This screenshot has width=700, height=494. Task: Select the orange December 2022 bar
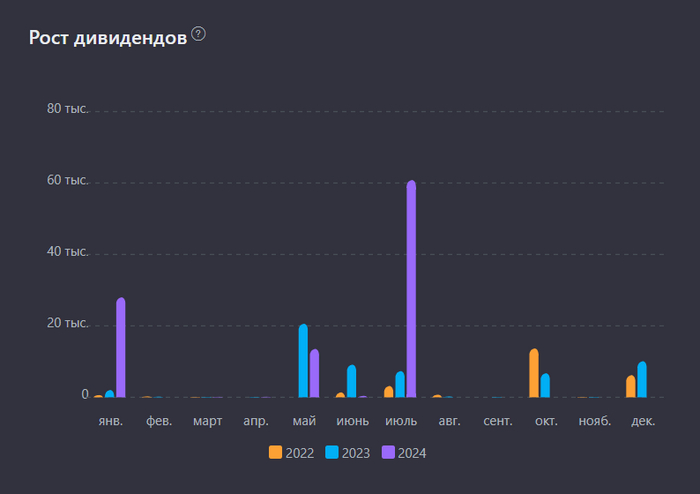click(x=631, y=386)
